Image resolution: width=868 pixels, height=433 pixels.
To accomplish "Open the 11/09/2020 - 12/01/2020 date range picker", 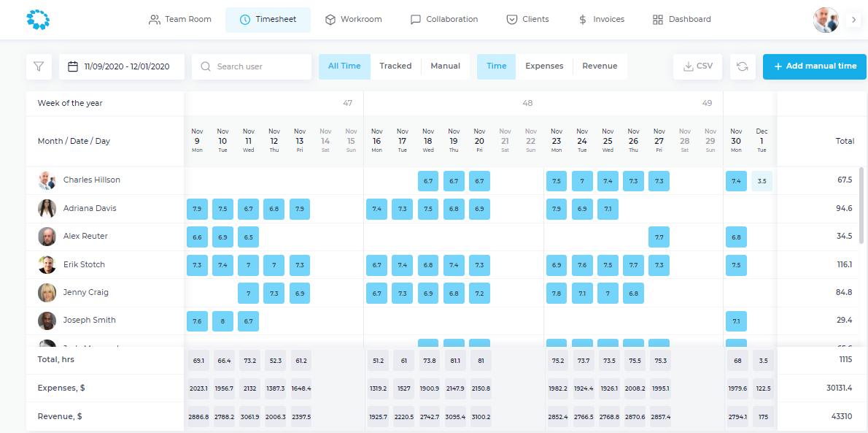I will [127, 66].
